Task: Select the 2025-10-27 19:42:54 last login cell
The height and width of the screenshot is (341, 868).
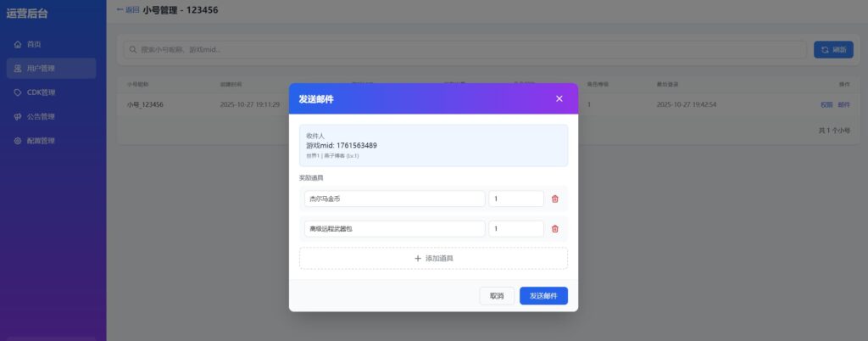Action: [x=687, y=104]
